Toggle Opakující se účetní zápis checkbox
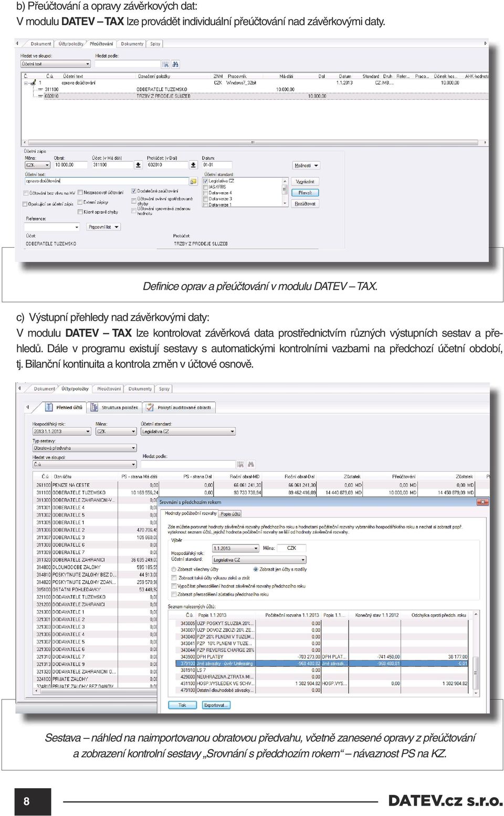This screenshot has width=504, height=816. pos(25,204)
